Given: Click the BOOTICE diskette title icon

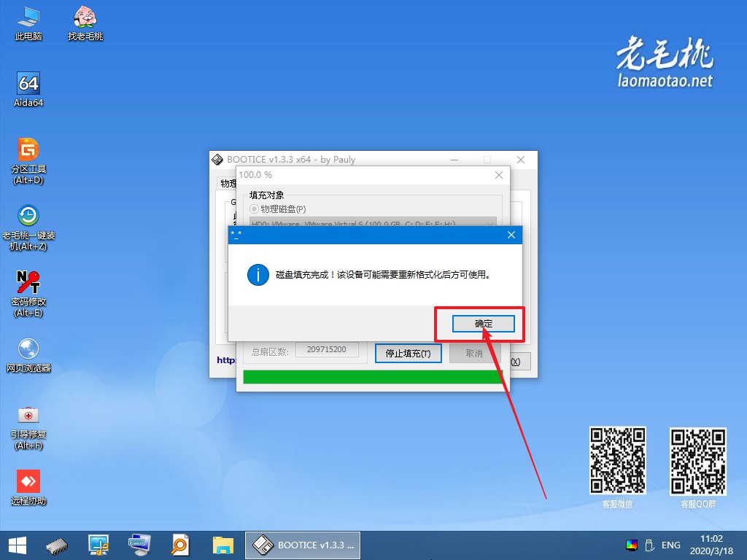Looking at the screenshot, I should coord(217,160).
